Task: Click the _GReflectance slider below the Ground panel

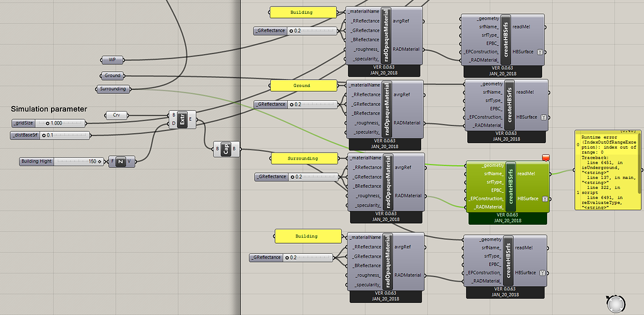Action: coord(297,105)
